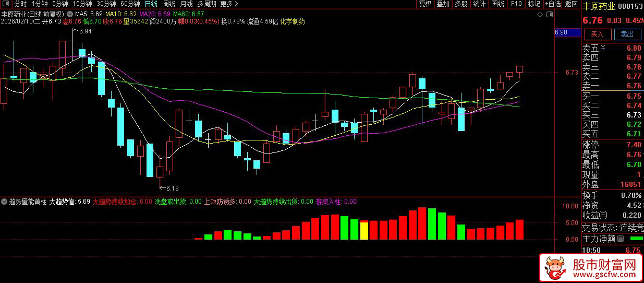Open F10 company information

[x=516, y=4]
